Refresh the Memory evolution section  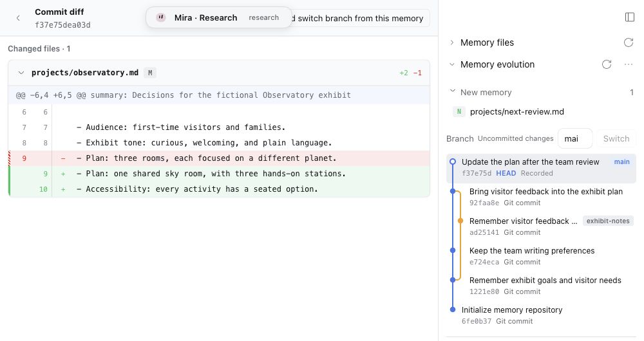(607, 64)
